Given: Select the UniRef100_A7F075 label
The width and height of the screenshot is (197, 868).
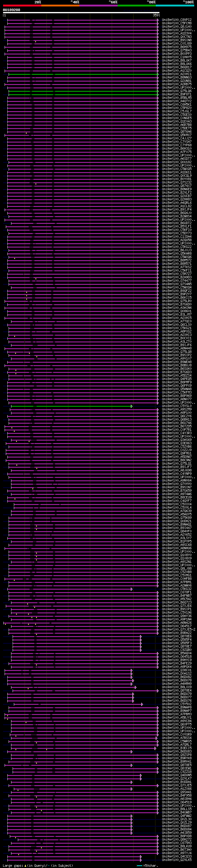Looking at the screenshot, I should pos(177,152).
